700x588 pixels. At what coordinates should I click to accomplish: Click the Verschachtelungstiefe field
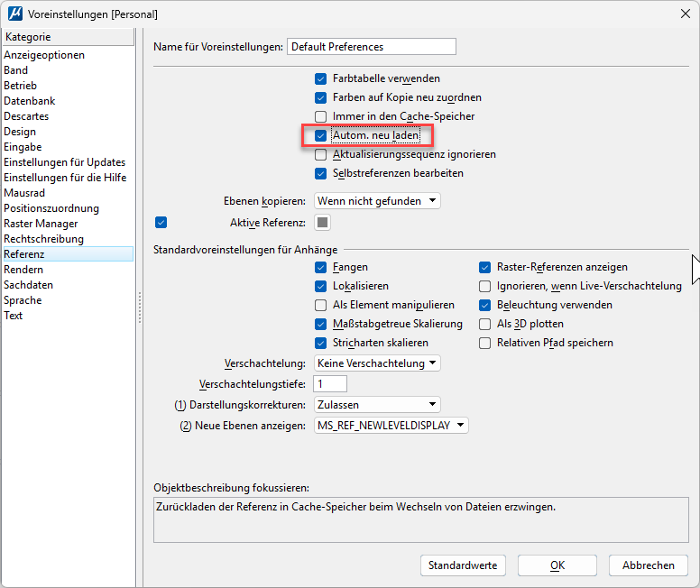pyautogui.click(x=330, y=384)
